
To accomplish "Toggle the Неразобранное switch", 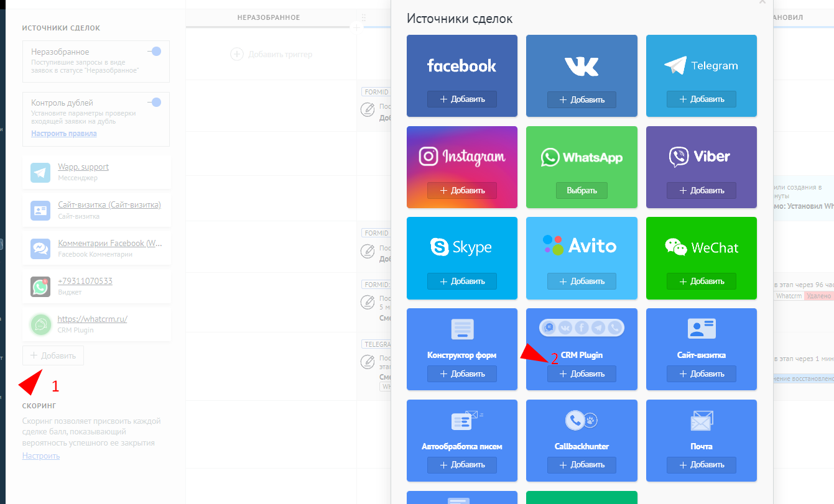I will tap(154, 52).
